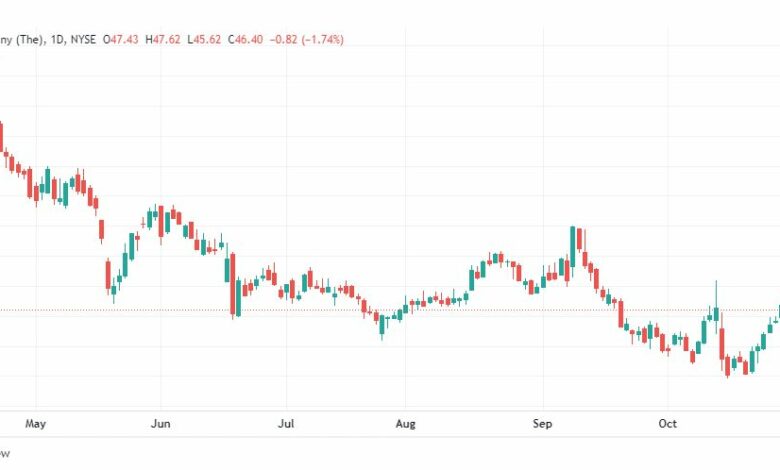Select the Oct label on time axis
Screen dimensions: 780x470
pyautogui.click(x=667, y=424)
